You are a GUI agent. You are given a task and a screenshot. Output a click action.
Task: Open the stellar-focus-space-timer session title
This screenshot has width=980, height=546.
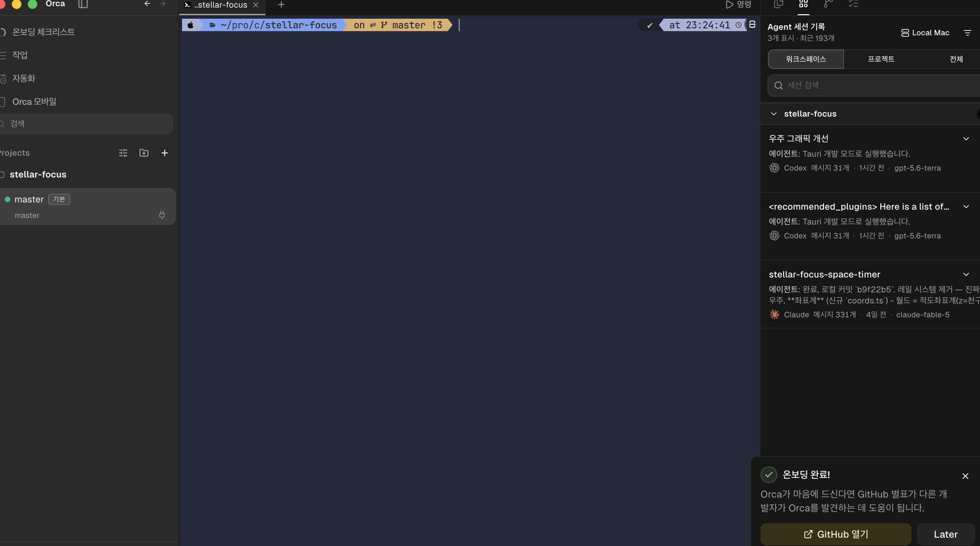click(x=824, y=274)
